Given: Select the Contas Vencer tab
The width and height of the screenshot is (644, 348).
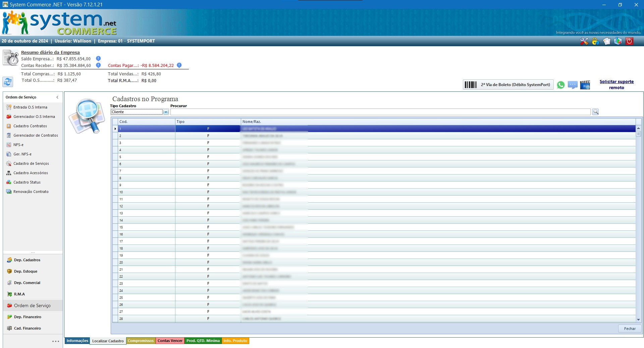Looking at the screenshot, I should click(170, 341).
